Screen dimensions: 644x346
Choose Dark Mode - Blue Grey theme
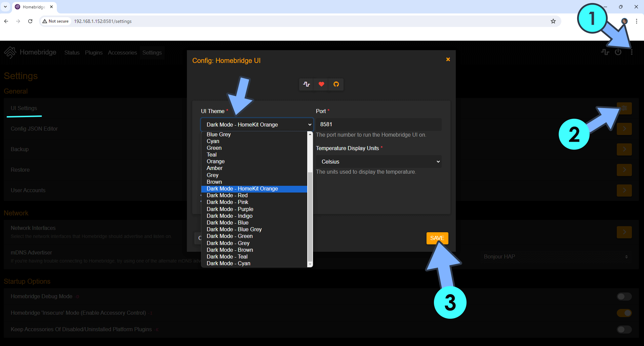[254, 230]
